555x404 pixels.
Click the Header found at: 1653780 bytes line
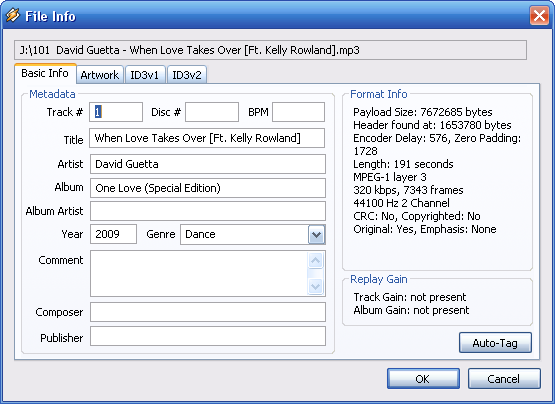click(x=432, y=125)
